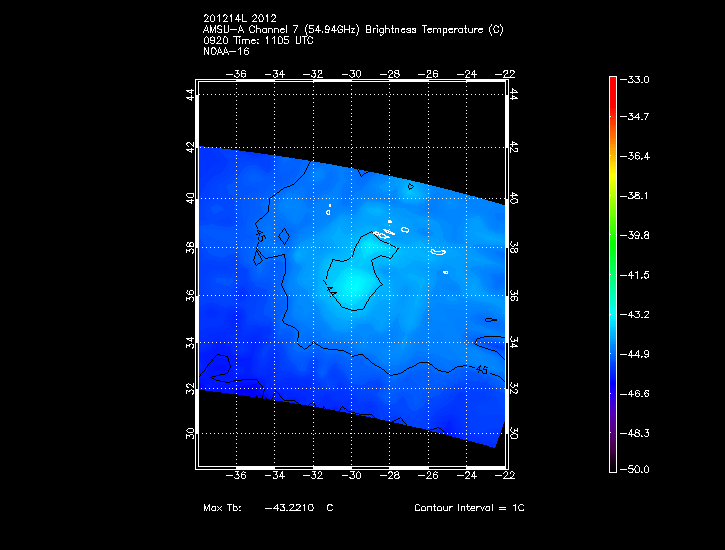
Task: Click the -30 longitude label on top axis
Action: click(x=351, y=74)
